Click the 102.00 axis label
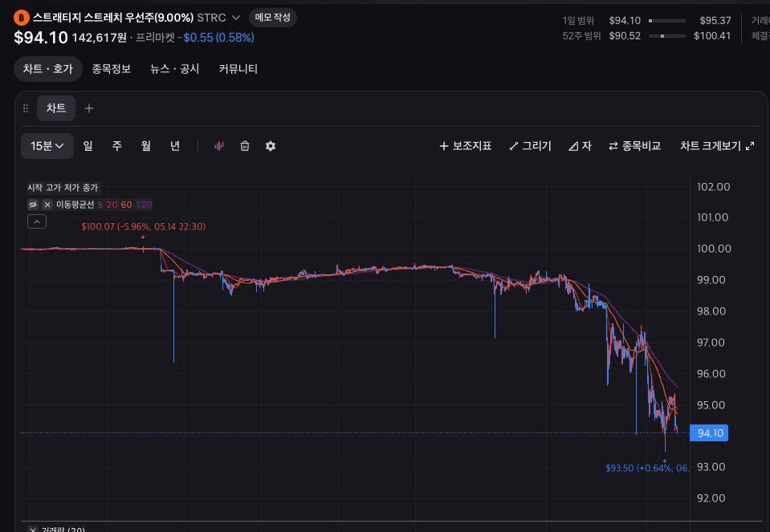The width and height of the screenshot is (770, 532). point(714,186)
